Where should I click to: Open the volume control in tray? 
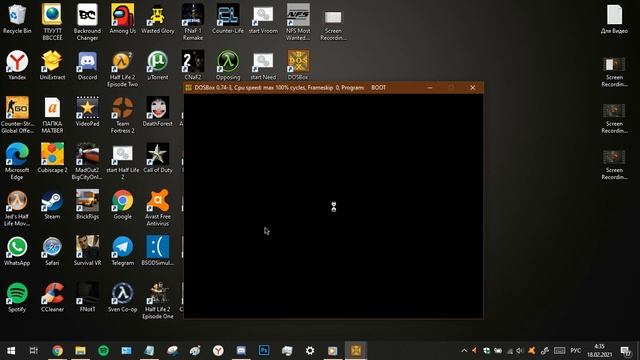520,351
